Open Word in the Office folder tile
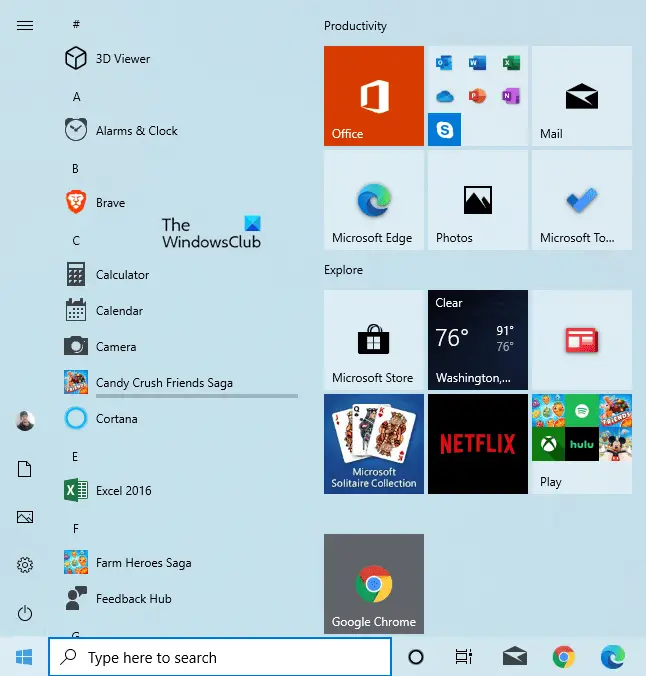The height and width of the screenshot is (676, 646). click(x=477, y=63)
